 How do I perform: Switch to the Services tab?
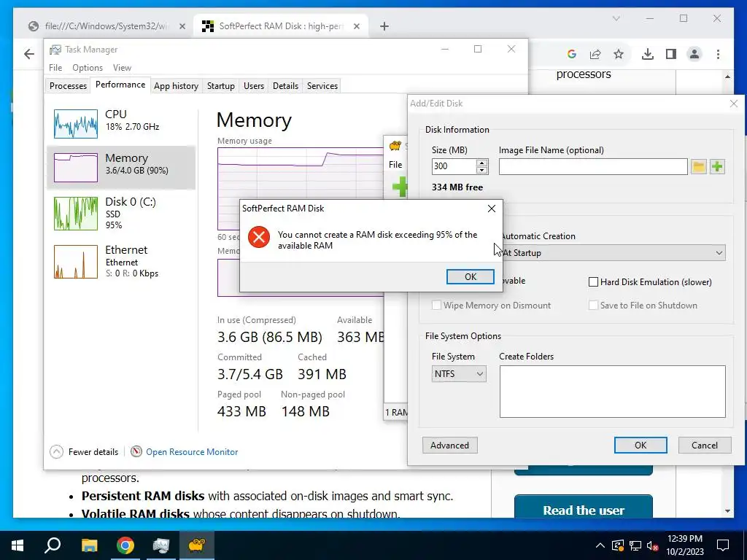[x=322, y=86]
